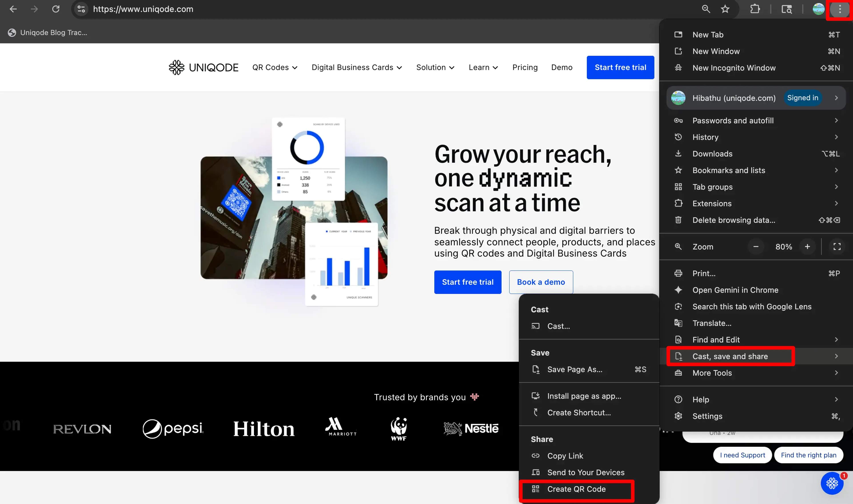Bookmark this page with the star icon
Image resolution: width=853 pixels, height=504 pixels.
[725, 9]
